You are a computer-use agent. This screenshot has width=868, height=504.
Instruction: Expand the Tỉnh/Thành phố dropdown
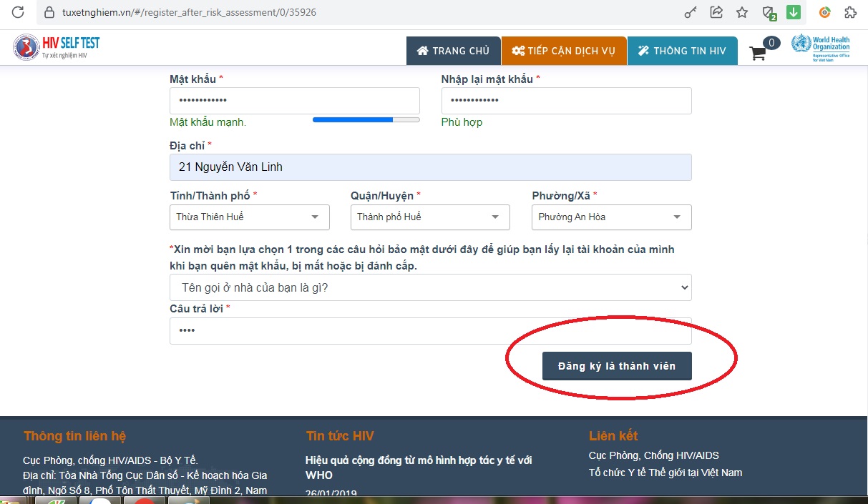coord(250,217)
